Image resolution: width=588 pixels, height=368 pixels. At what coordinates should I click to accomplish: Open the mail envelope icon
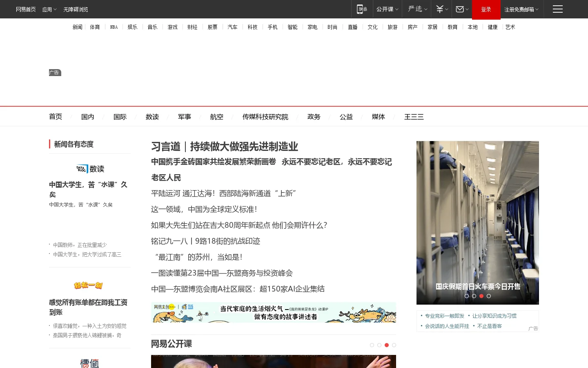460,9
